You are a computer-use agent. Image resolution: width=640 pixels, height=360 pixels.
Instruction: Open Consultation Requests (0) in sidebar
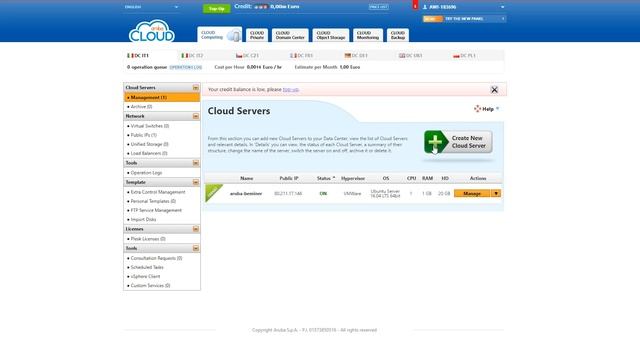click(156, 258)
